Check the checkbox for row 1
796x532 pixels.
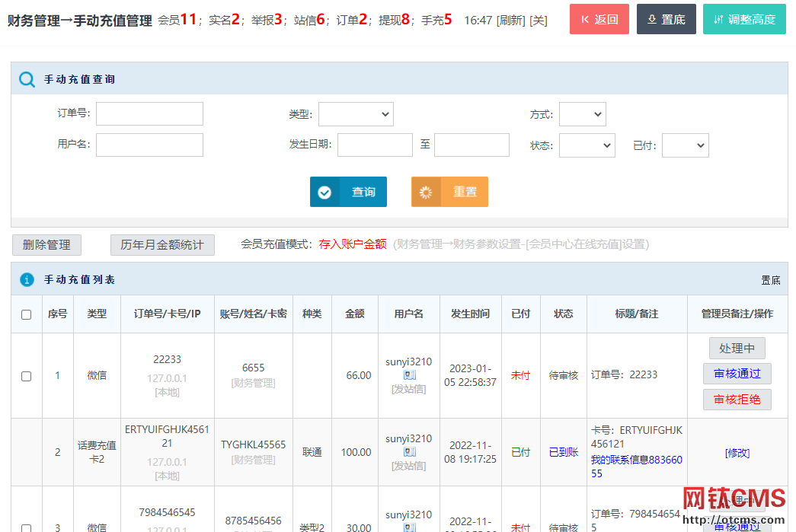[27, 376]
